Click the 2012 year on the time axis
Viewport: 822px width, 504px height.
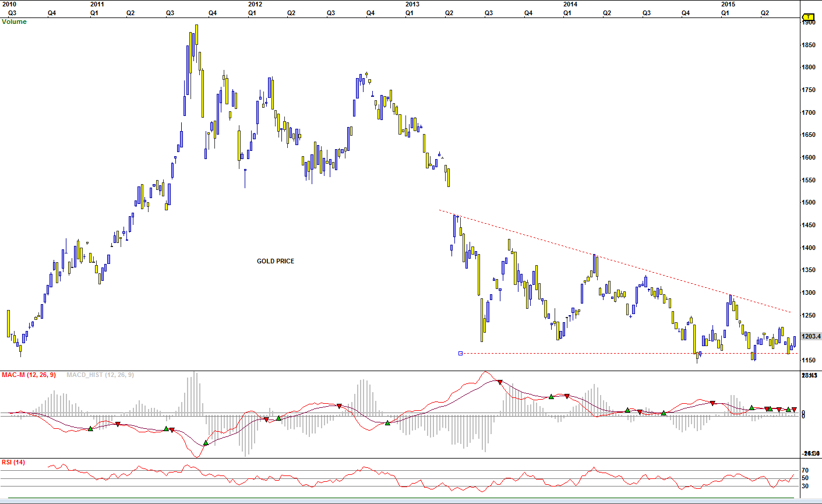[255, 4]
